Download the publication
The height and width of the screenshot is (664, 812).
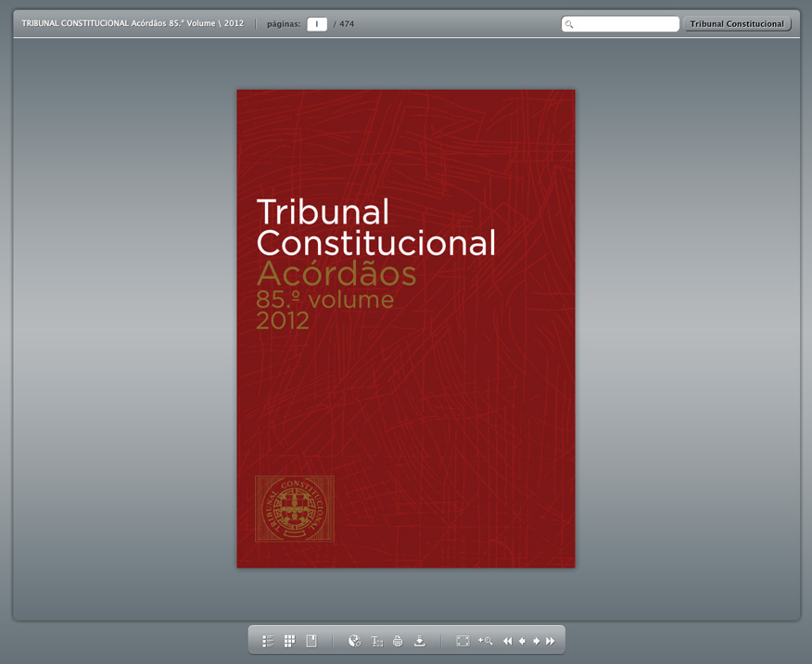(x=419, y=641)
